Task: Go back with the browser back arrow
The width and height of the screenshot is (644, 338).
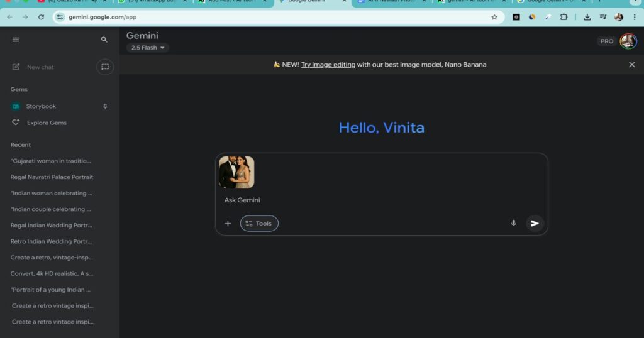Action: tap(9, 17)
